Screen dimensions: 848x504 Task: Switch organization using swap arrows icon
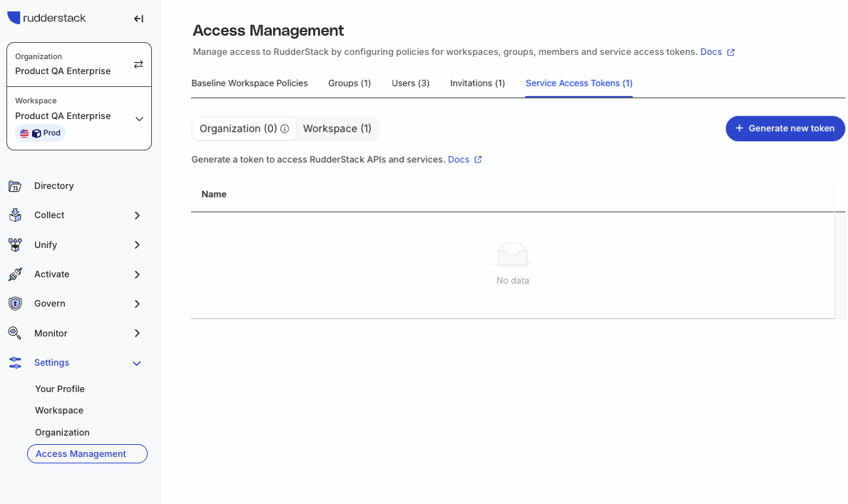click(138, 64)
